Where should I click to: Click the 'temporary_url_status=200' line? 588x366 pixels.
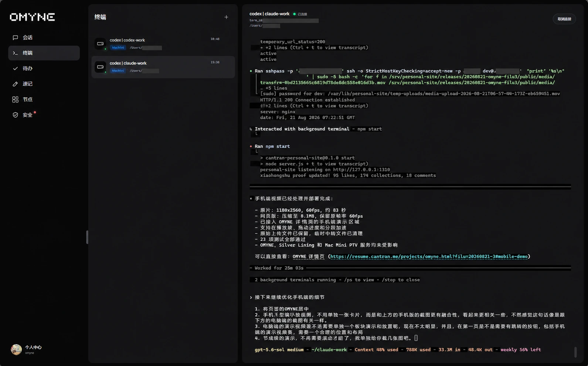(x=293, y=42)
